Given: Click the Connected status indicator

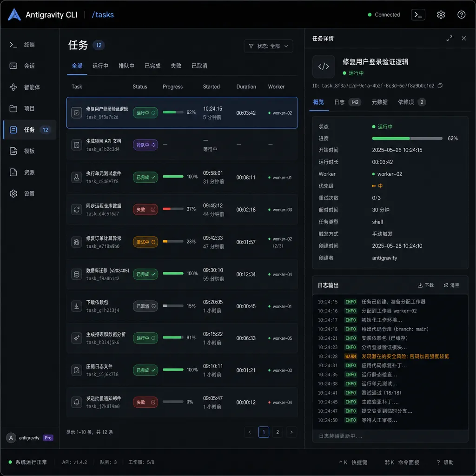Looking at the screenshot, I should coord(383,14).
